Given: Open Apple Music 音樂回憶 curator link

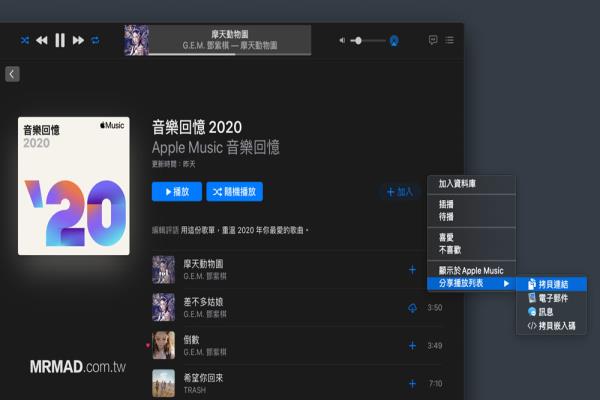Looking at the screenshot, I should tap(215, 147).
